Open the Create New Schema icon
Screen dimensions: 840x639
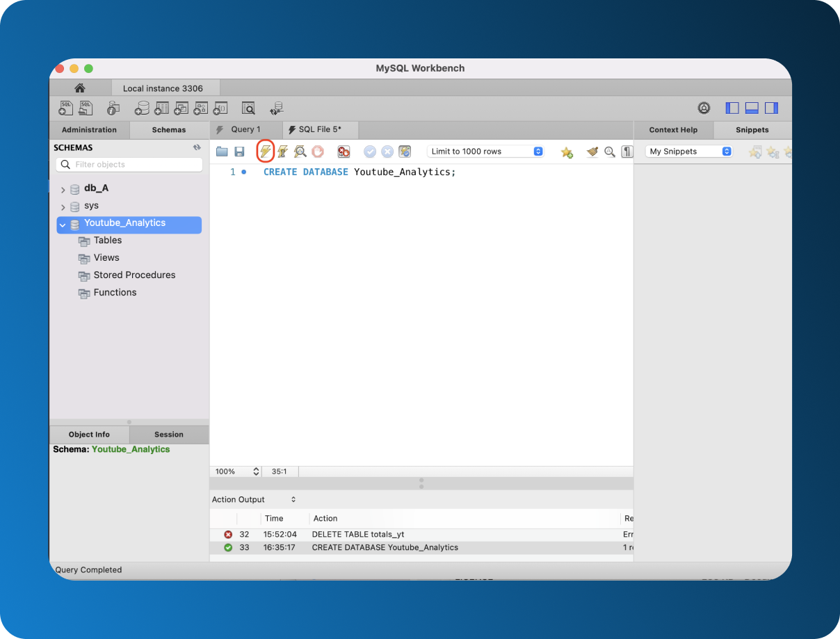(142, 108)
